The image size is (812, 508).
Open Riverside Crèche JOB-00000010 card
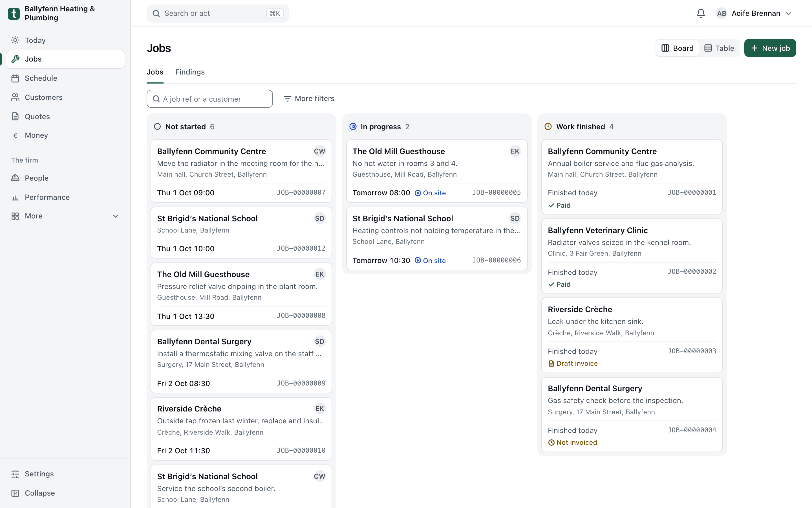click(x=241, y=429)
